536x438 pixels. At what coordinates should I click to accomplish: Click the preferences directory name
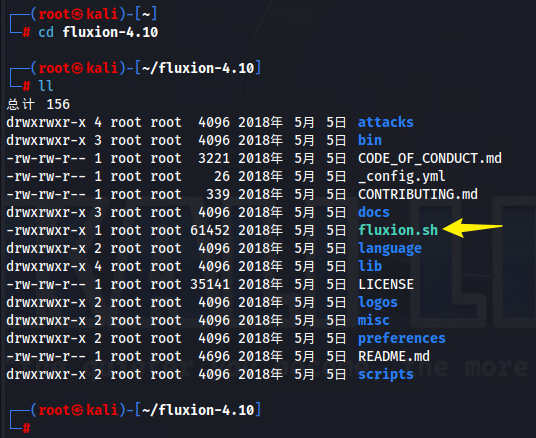pyautogui.click(x=402, y=339)
